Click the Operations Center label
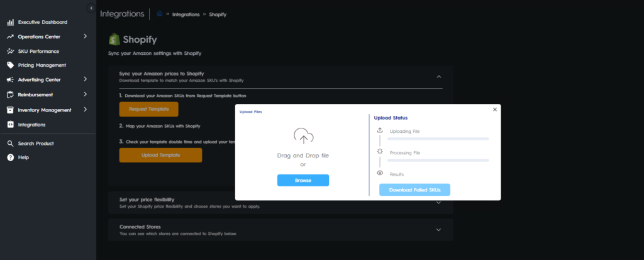The image size is (644, 260). 39,37
